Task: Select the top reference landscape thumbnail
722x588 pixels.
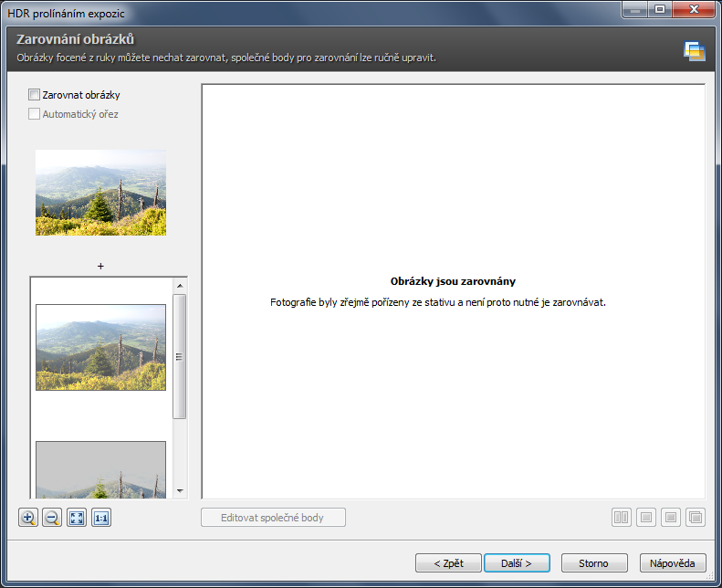Action: click(100, 193)
